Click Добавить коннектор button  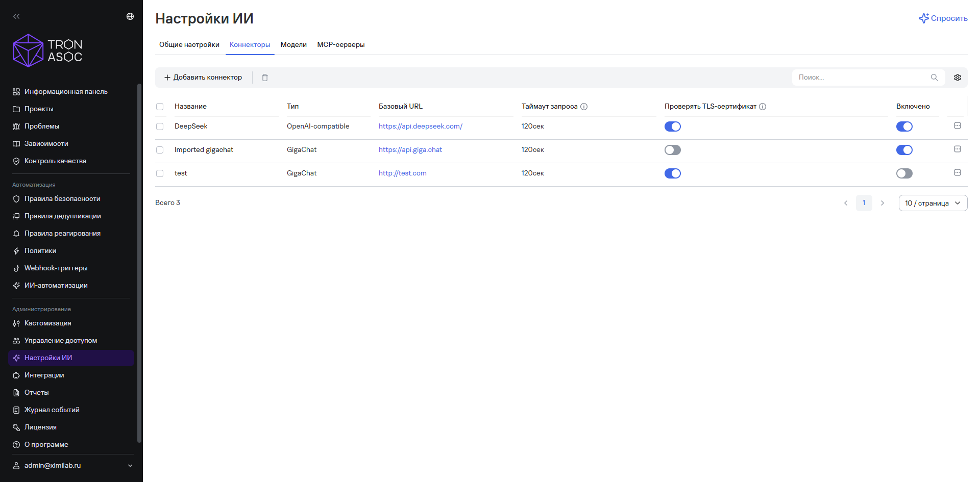[203, 78]
